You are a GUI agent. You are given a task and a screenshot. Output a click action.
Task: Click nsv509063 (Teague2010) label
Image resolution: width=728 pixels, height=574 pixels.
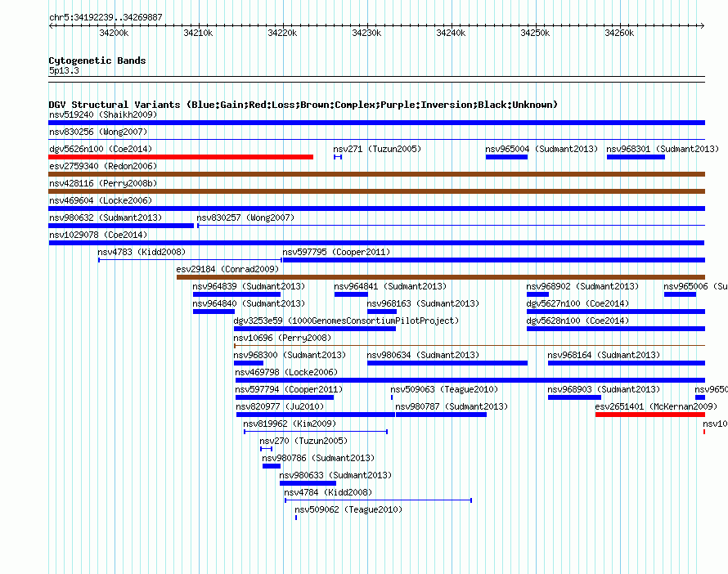pyautogui.click(x=444, y=389)
